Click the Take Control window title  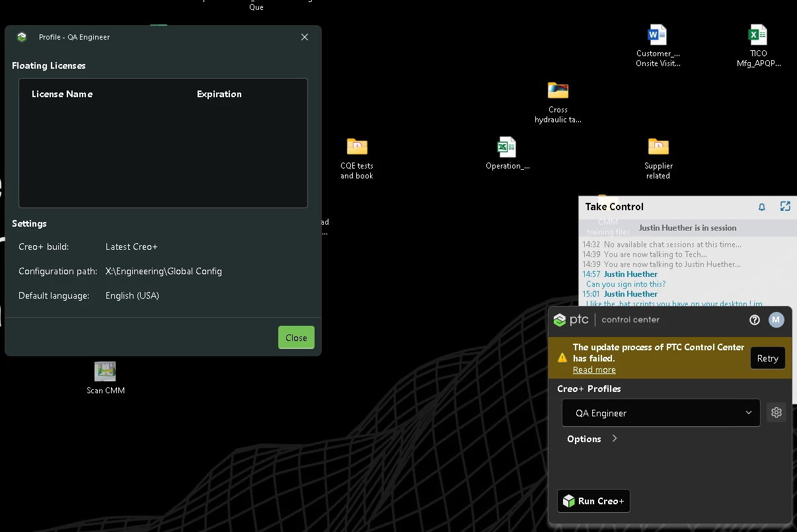[615, 207]
